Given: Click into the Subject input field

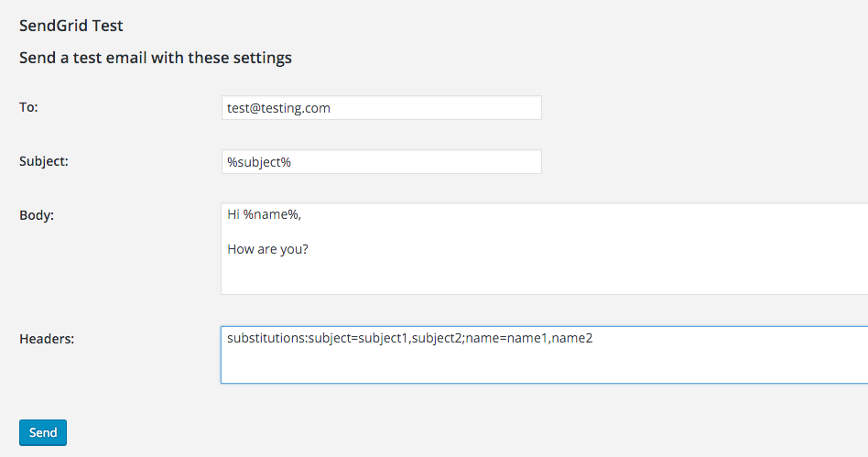Looking at the screenshot, I should (381, 162).
